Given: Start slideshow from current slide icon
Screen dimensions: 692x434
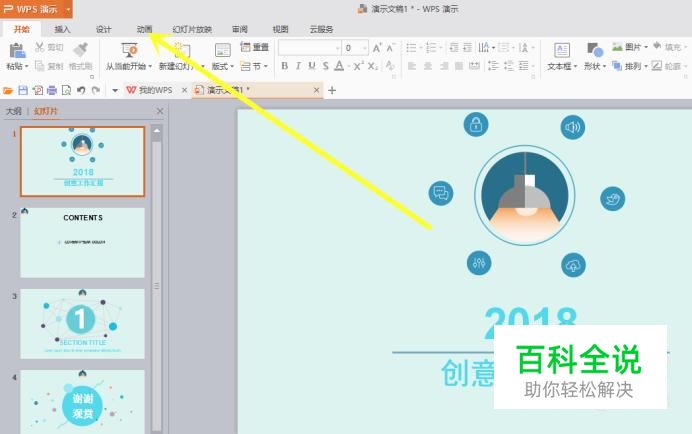Looking at the screenshot, I should pyautogui.click(x=129, y=50).
